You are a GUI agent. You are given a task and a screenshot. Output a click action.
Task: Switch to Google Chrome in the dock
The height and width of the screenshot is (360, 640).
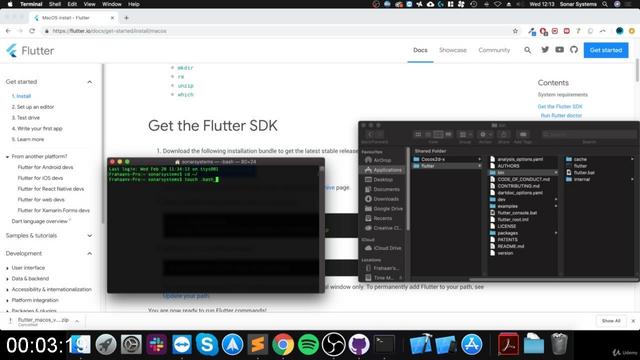click(283, 344)
